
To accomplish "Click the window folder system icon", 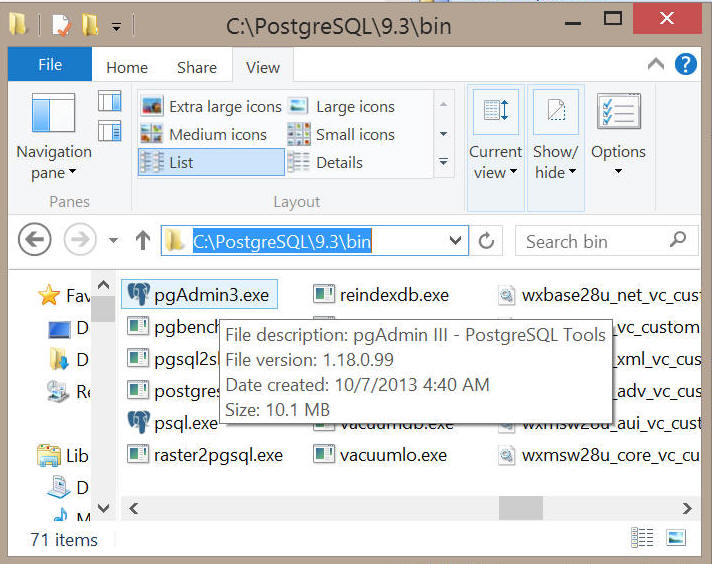I will pos(18,24).
